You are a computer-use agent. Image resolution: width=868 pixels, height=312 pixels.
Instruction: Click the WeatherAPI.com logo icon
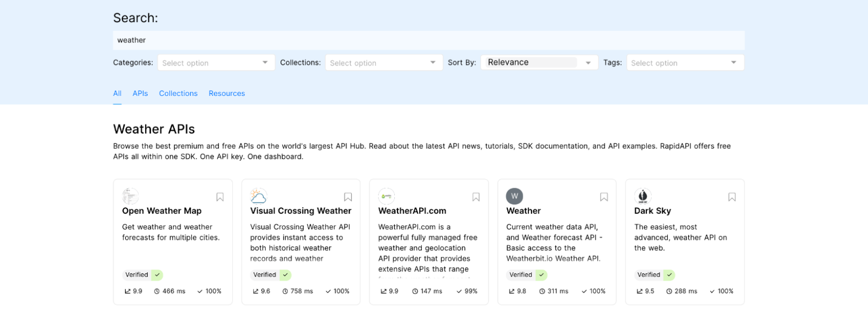click(387, 196)
